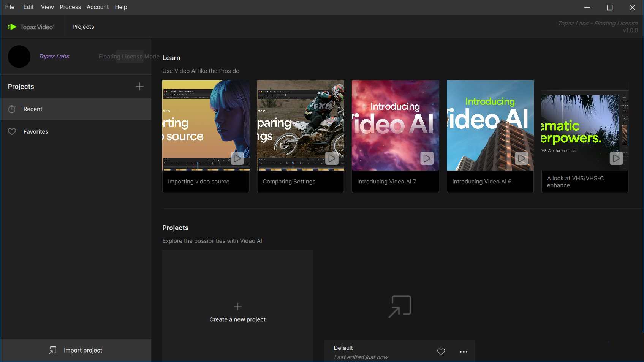This screenshot has height=362, width=644.
Task: Open more options for the Default project
Action: click(x=463, y=351)
